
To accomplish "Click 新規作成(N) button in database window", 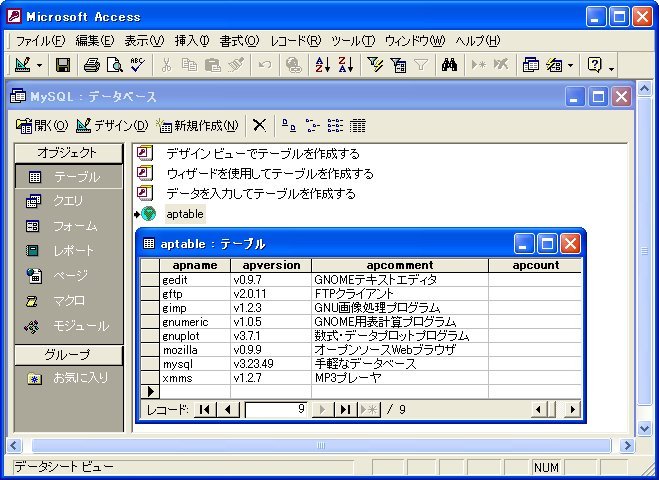I will coord(197,125).
